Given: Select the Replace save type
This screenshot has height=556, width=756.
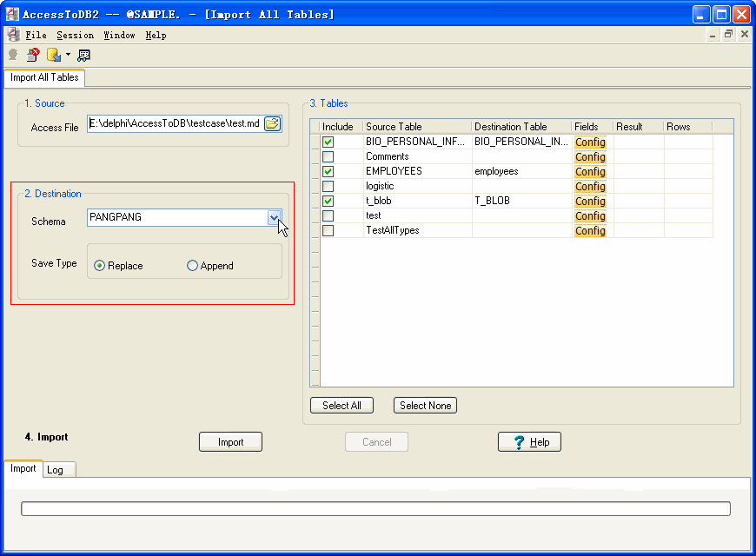Looking at the screenshot, I should (118, 266).
